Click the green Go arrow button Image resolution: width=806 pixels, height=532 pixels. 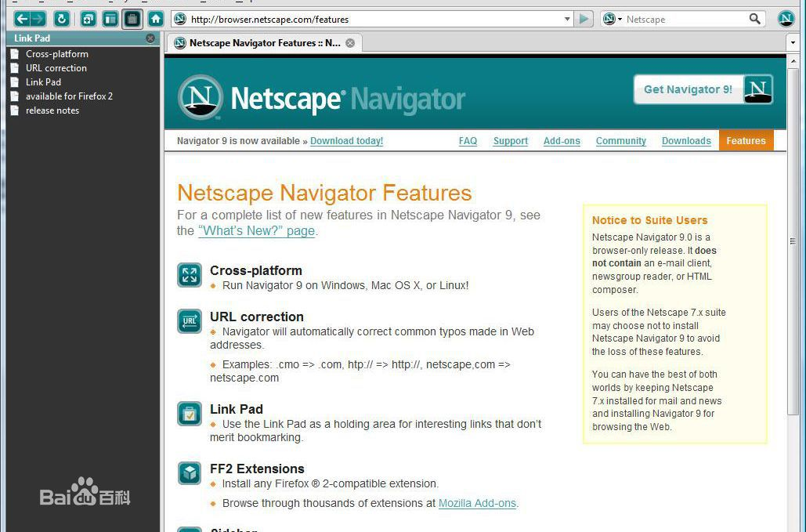coord(584,19)
